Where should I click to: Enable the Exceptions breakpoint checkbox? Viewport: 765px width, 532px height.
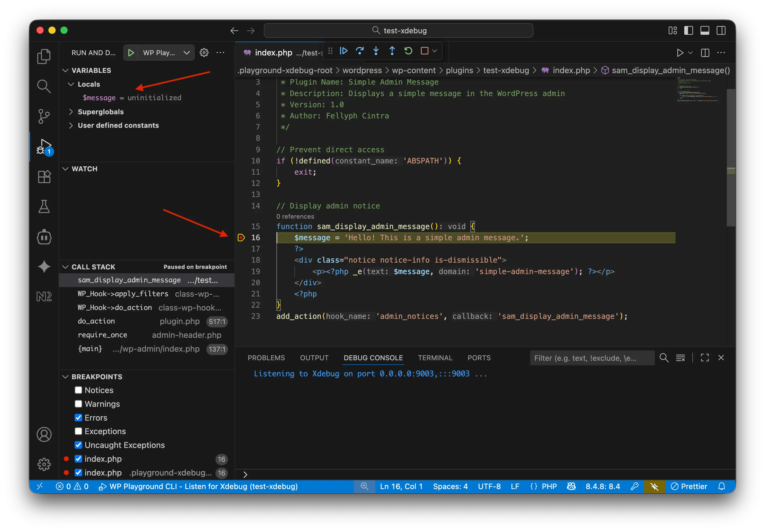tap(78, 431)
